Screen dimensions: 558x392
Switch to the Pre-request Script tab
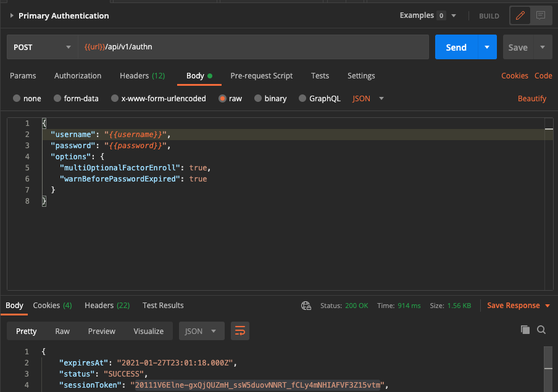point(261,76)
